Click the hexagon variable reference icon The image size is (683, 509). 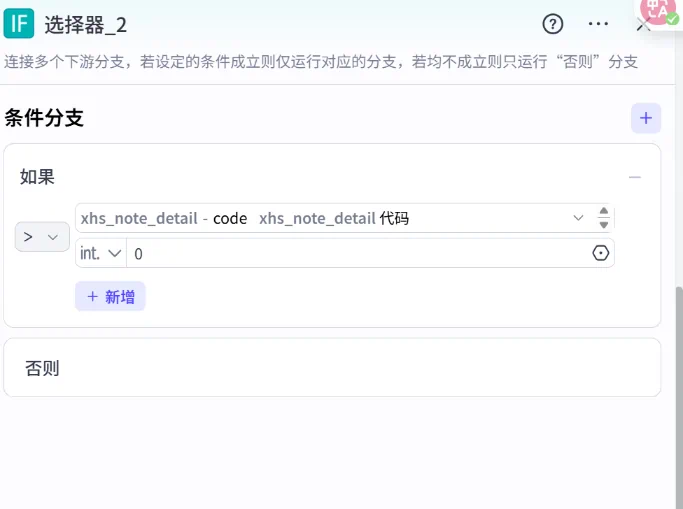click(x=600, y=254)
